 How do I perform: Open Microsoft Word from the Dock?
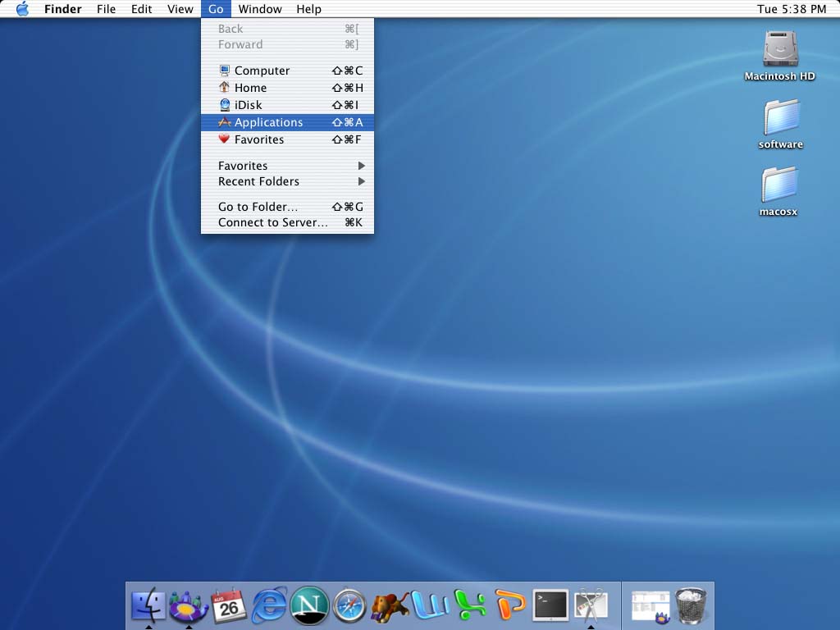(429, 606)
